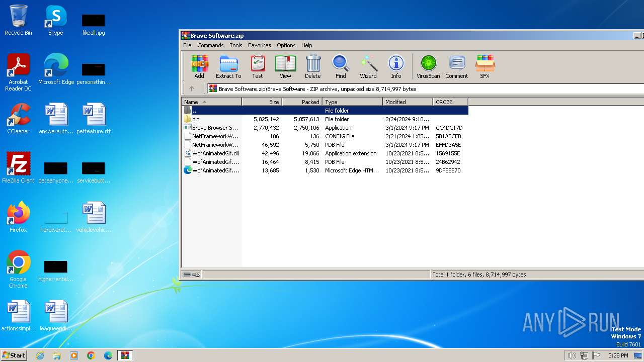
Task: Select the NetFrameworkW... PDB File row
Action: coord(325,145)
